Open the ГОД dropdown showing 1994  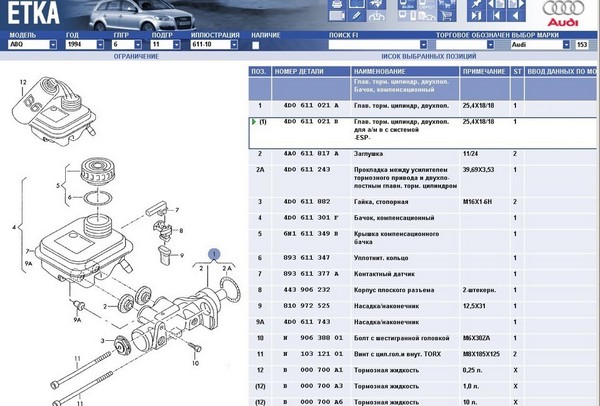tap(85, 44)
